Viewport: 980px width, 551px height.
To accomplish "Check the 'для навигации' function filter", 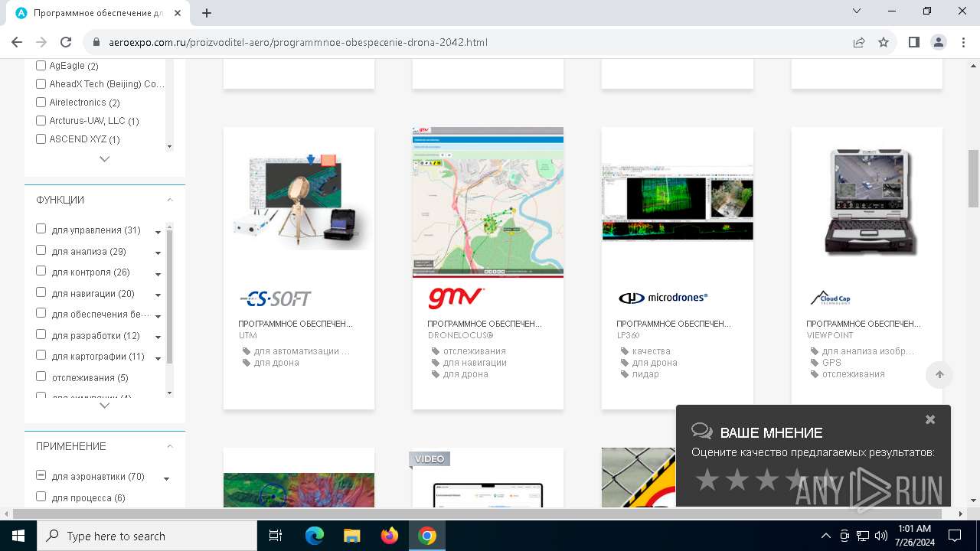I will 41,292.
